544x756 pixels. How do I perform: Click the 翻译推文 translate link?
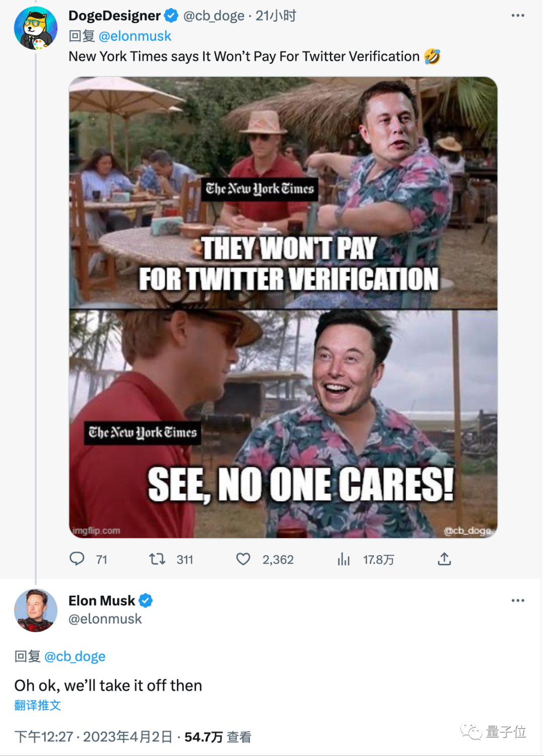(x=38, y=705)
